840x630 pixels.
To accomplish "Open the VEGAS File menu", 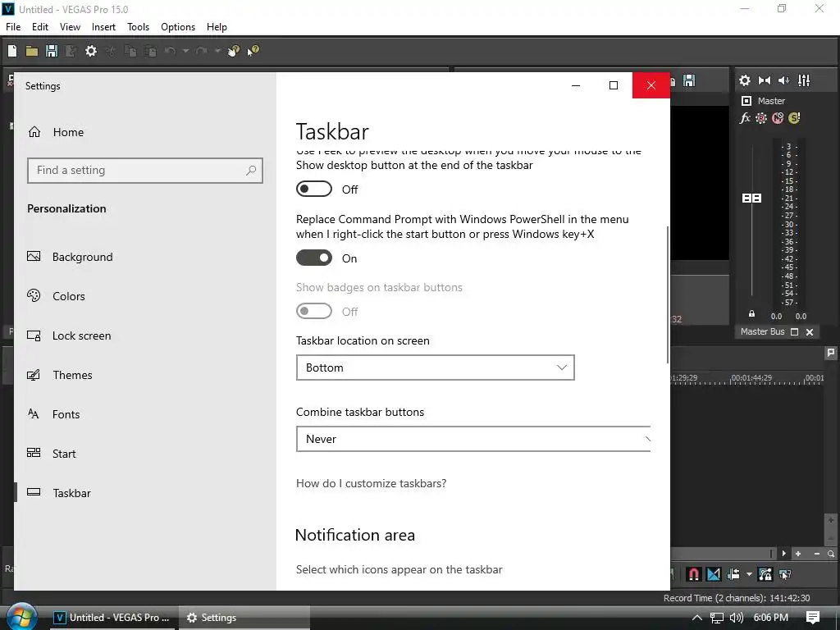I will coord(13,27).
